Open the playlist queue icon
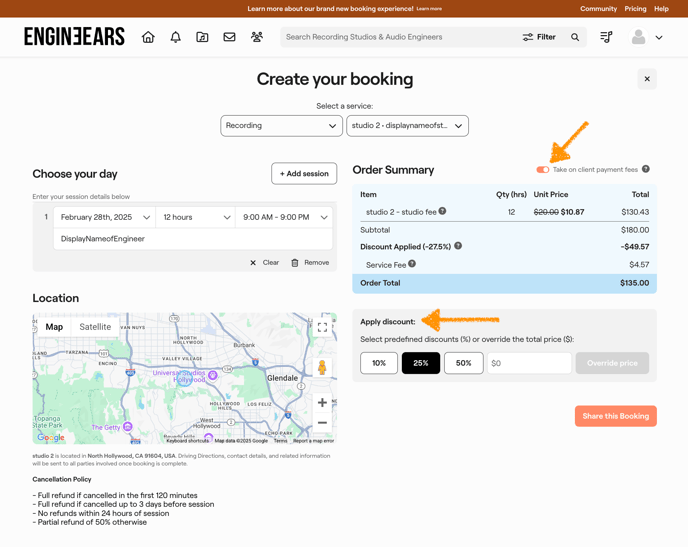 606,37
